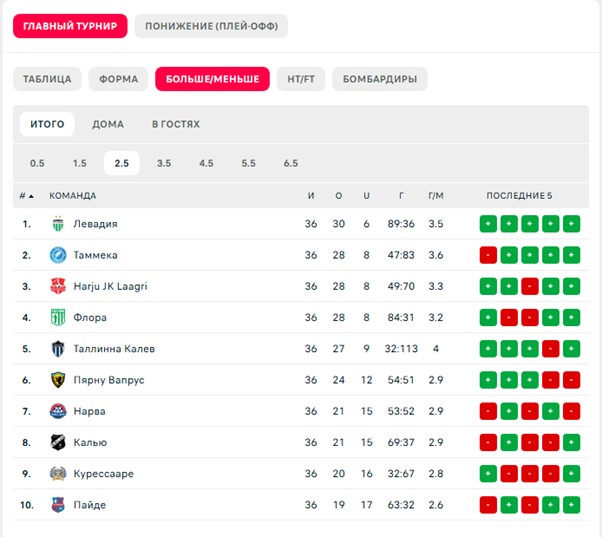Open the Флора team link

coord(90,317)
